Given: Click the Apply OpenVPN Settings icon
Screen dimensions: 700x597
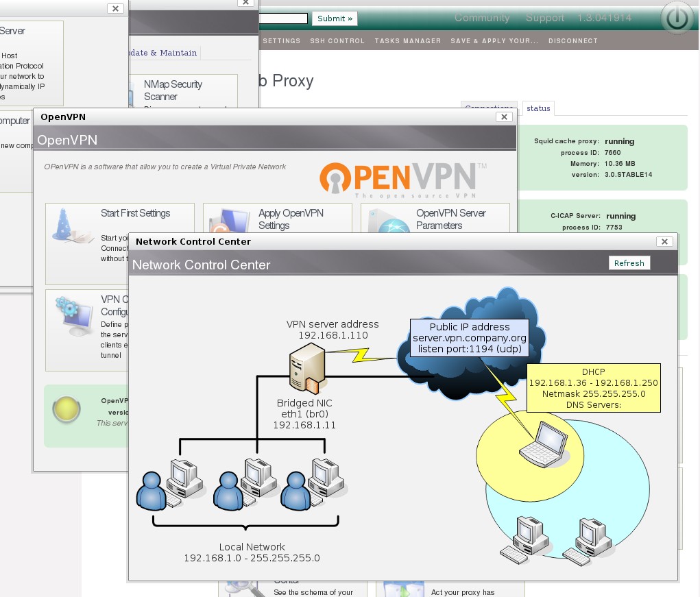Looking at the screenshot, I should (228, 221).
